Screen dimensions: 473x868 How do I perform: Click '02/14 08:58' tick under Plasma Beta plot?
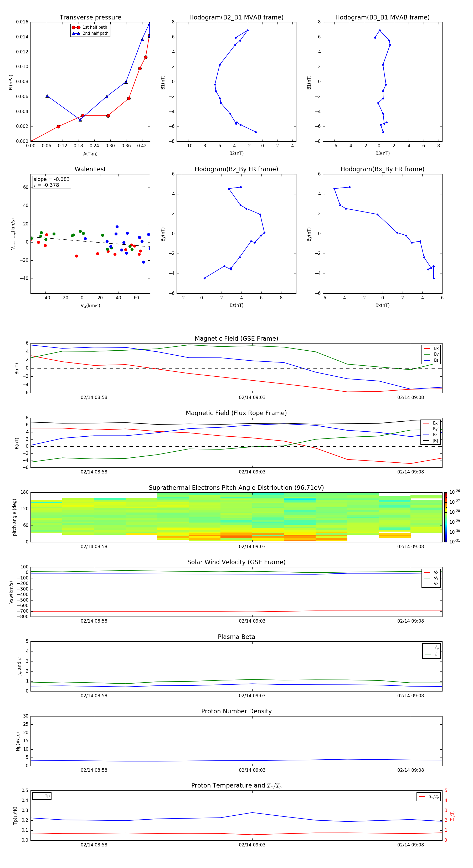pos(94,696)
